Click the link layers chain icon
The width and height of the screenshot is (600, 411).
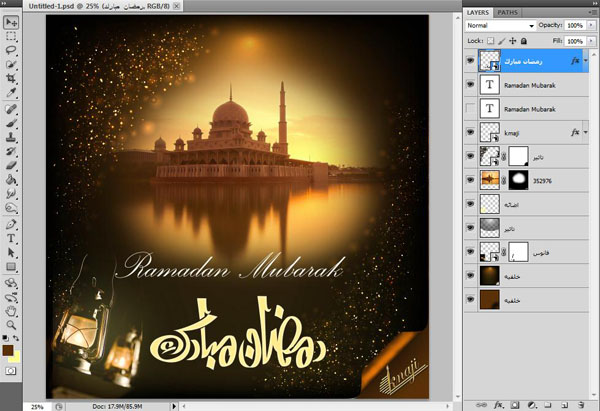[479, 403]
